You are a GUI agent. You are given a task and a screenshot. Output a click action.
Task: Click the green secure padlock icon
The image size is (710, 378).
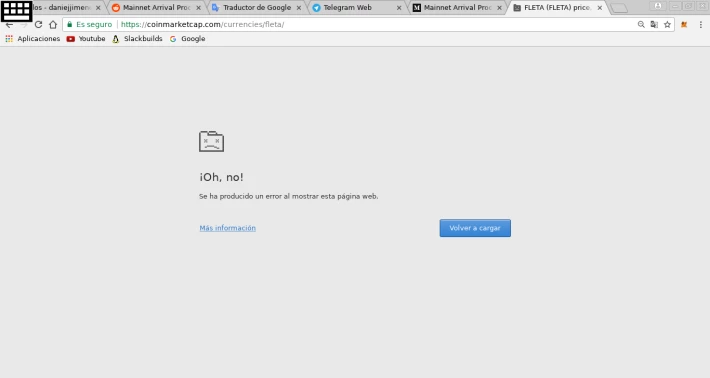(69, 24)
